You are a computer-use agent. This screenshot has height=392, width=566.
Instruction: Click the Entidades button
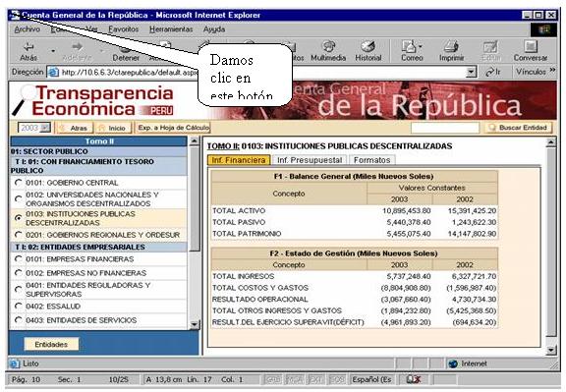pyautogui.click(x=51, y=345)
